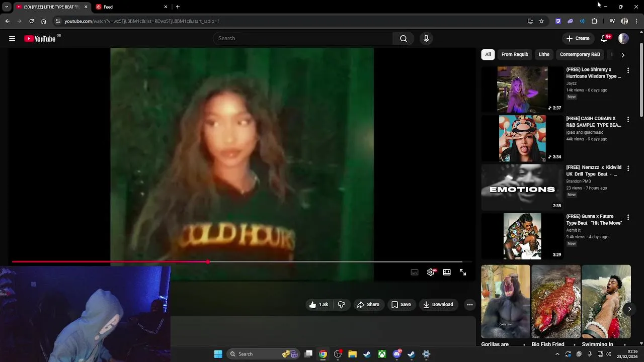Expand the Chrome tab search dropdown
Screen dimensions: 644x362
point(7,7)
